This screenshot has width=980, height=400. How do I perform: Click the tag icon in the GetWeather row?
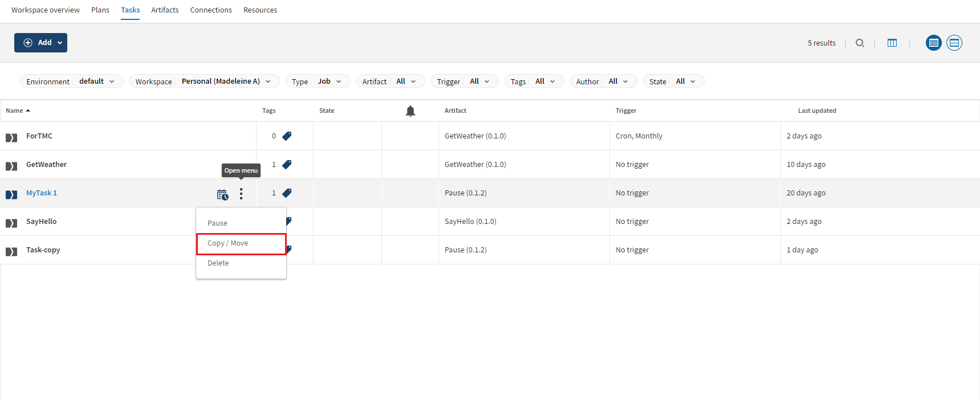tap(287, 165)
